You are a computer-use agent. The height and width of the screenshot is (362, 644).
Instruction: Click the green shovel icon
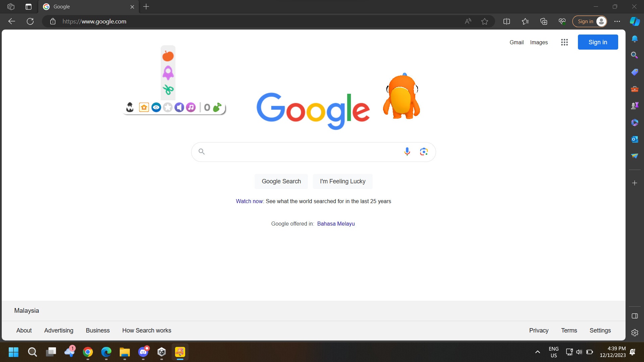pos(217,107)
